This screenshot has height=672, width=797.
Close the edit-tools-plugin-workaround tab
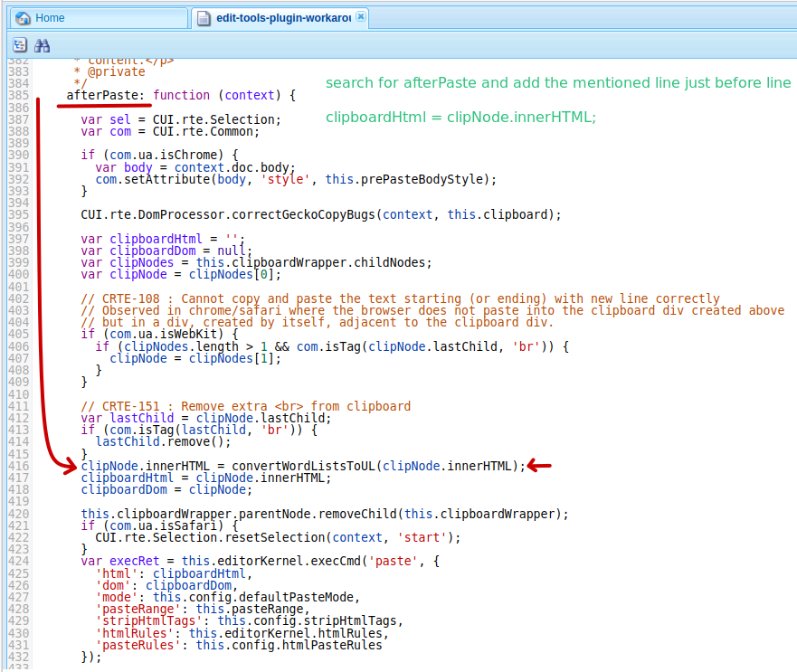point(361,16)
